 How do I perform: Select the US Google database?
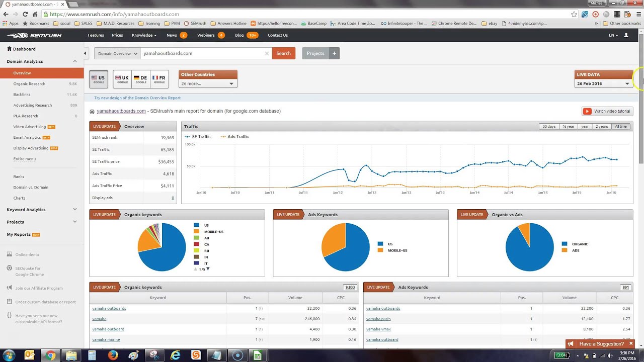(99, 79)
